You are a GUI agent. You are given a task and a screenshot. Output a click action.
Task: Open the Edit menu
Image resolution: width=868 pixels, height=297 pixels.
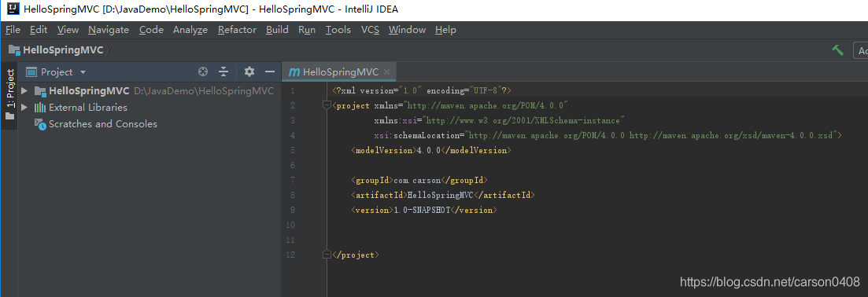click(39, 30)
